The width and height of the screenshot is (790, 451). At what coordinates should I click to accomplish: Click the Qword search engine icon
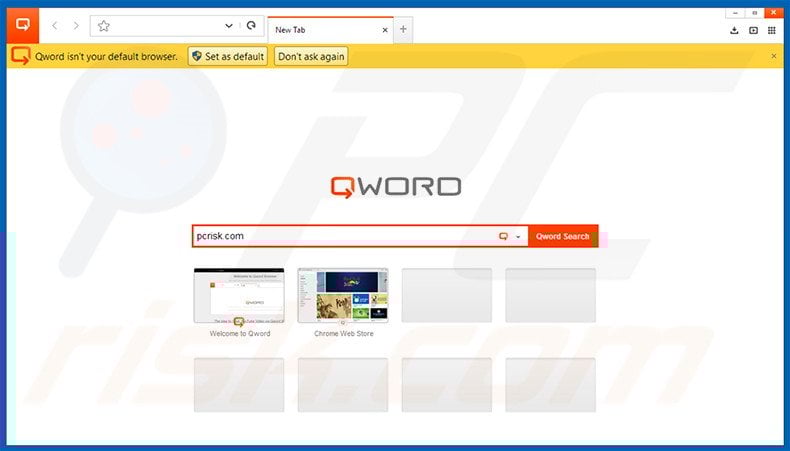[x=503, y=236]
